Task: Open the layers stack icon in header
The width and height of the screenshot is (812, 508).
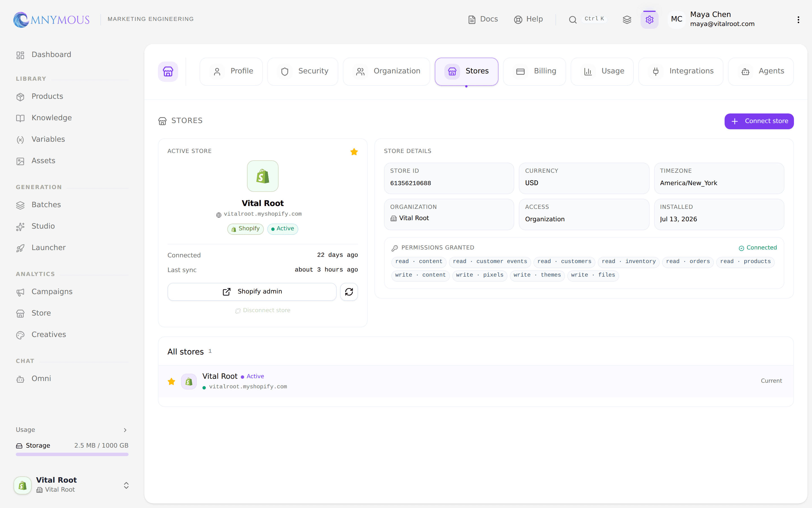Action: tap(627, 20)
